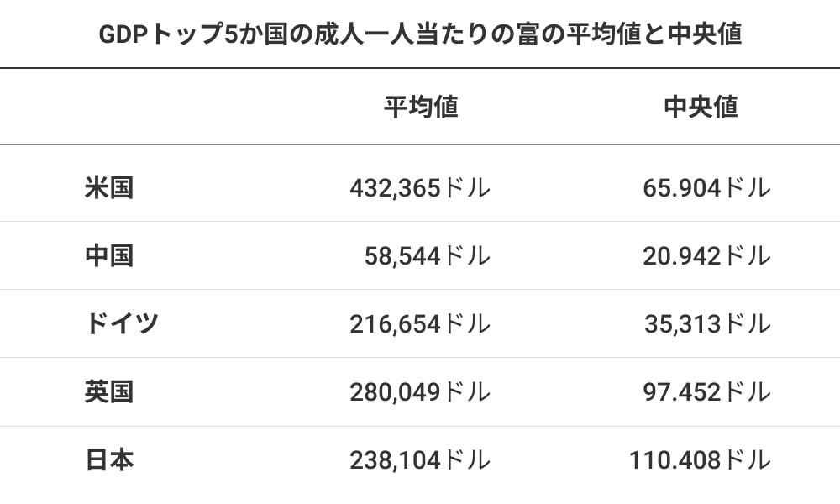Select the 280,049ドル average cell

[420, 391]
